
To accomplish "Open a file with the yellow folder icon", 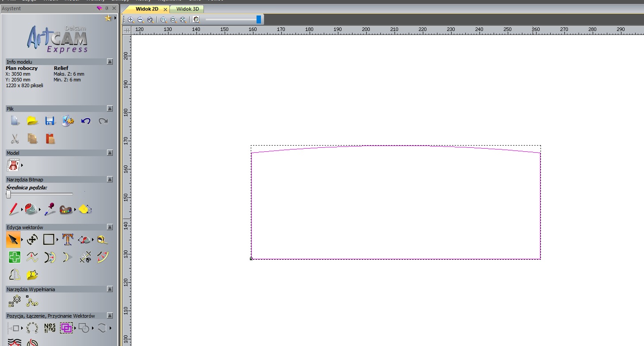I will (32, 121).
